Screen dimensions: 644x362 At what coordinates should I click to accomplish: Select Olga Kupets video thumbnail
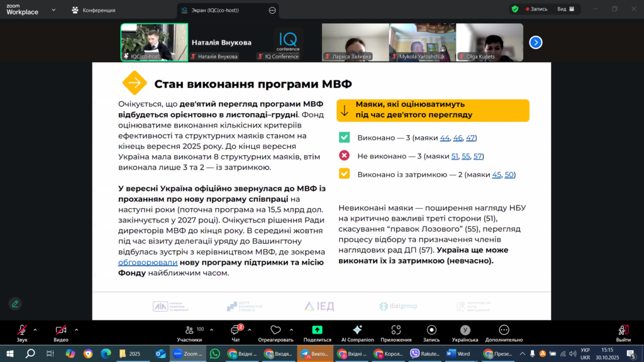point(489,42)
